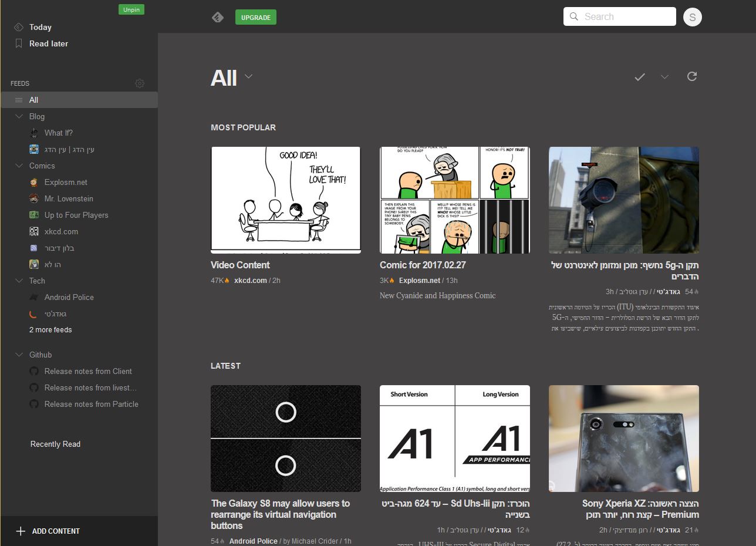Select the All feeds entry

33,100
